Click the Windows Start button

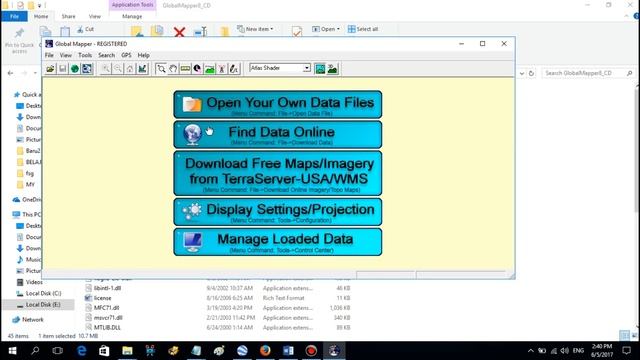click(x=12, y=351)
